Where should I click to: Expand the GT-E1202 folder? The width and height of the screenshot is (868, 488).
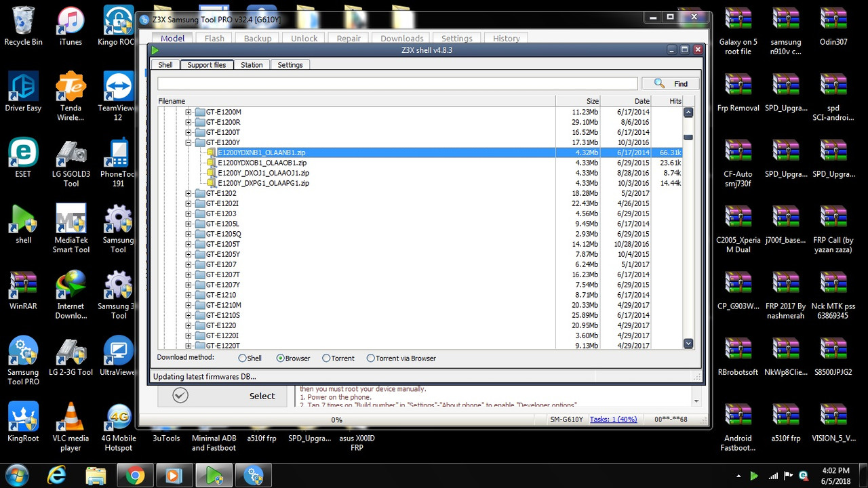pyautogui.click(x=189, y=193)
